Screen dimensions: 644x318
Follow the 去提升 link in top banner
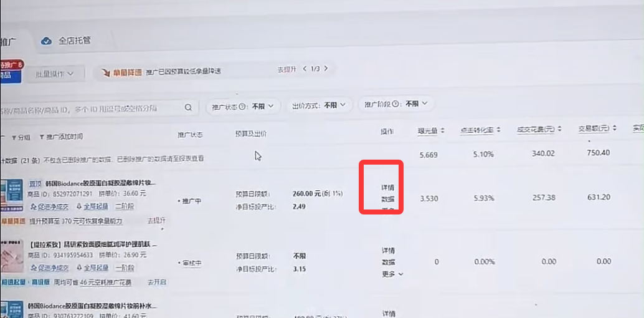pyautogui.click(x=286, y=69)
